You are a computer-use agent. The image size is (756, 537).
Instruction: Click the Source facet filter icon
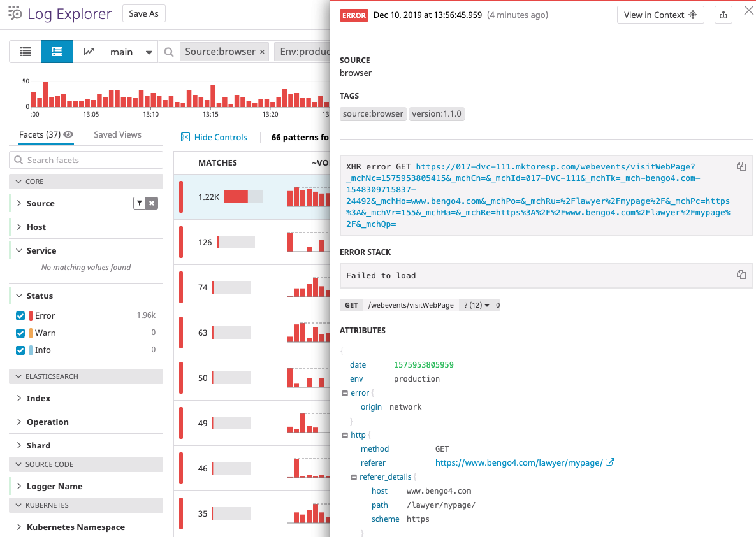tap(140, 203)
